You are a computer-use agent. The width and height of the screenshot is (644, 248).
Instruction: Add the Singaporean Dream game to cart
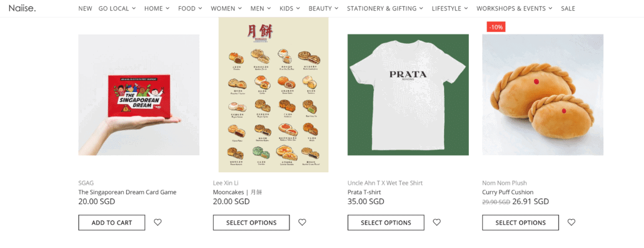pos(112,222)
